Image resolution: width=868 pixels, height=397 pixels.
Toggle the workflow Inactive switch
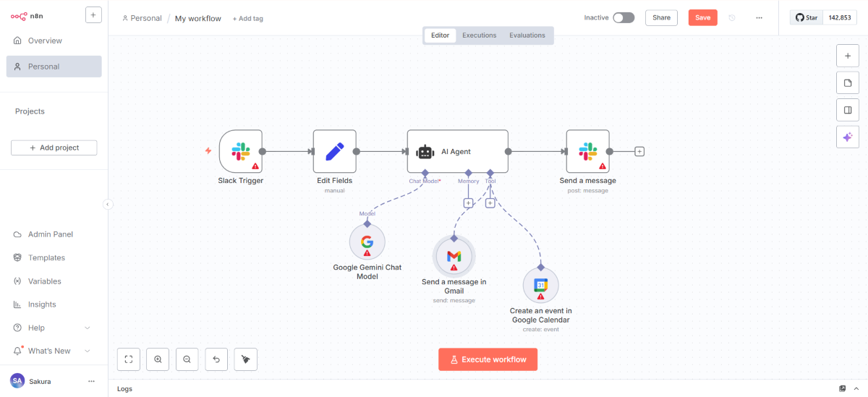(623, 18)
